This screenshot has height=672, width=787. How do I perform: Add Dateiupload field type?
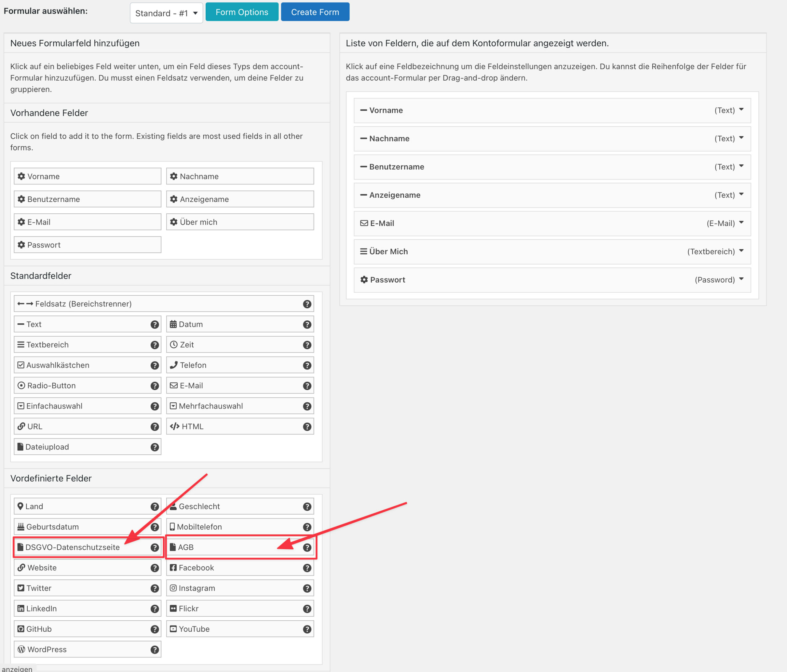tap(88, 447)
